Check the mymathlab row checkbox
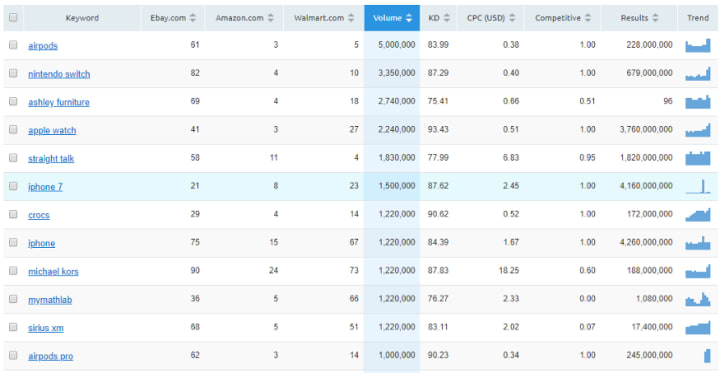Screen dimensions: 720x373 coord(13,299)
